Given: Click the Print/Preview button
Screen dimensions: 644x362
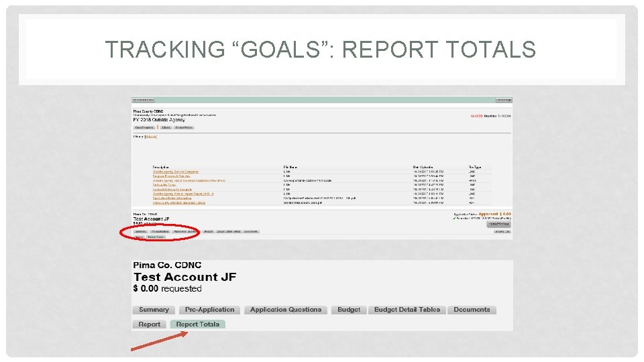Looking at the screenshot, I should click(x=498, y=224).
